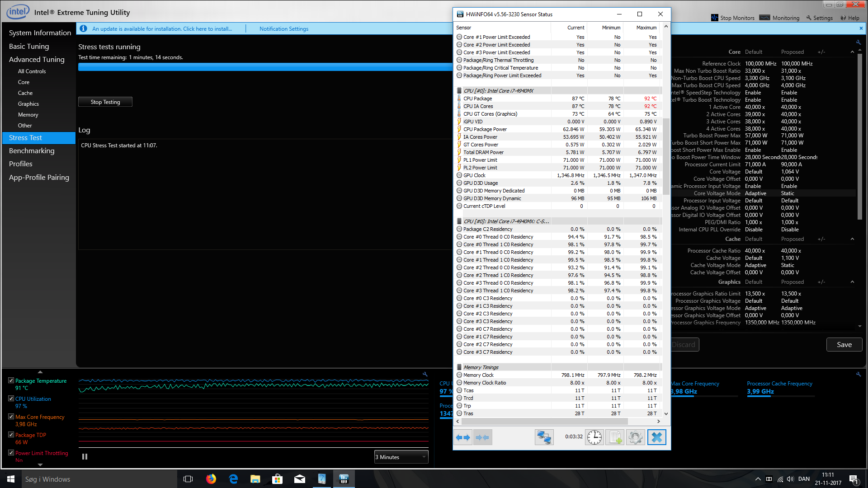The image size is (868, 488).
Task: Open XTU Settings wrench
Action: pos(819,18)
